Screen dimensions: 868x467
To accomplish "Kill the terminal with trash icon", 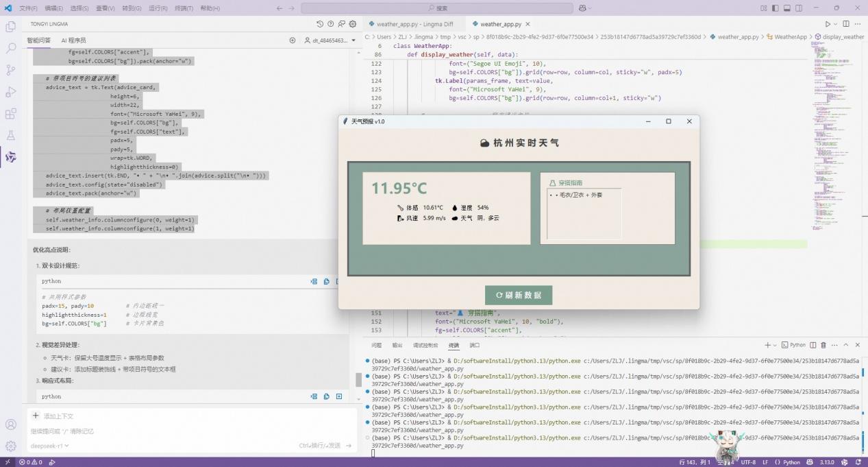I will tap(823, 345).
